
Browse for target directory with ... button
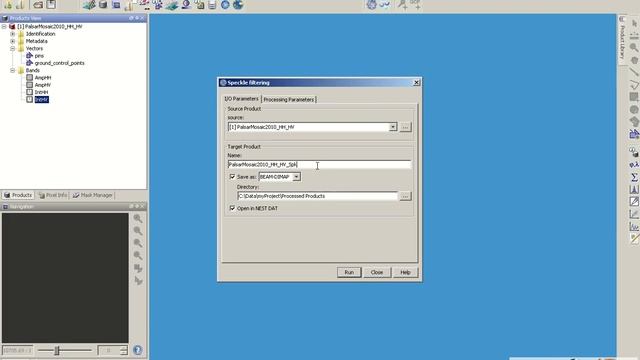(x=405, y=196)
